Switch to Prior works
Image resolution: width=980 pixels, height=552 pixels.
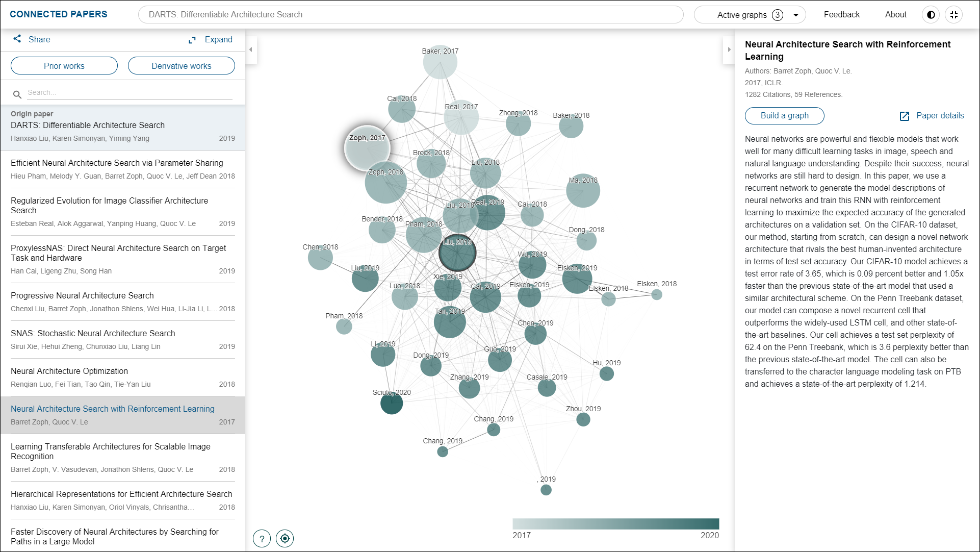(x=64, y=66)
